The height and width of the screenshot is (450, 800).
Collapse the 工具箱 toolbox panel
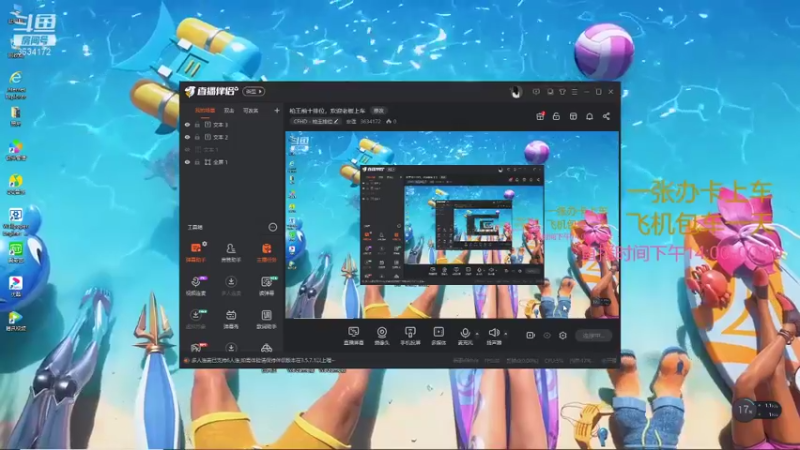pos(272,227)
